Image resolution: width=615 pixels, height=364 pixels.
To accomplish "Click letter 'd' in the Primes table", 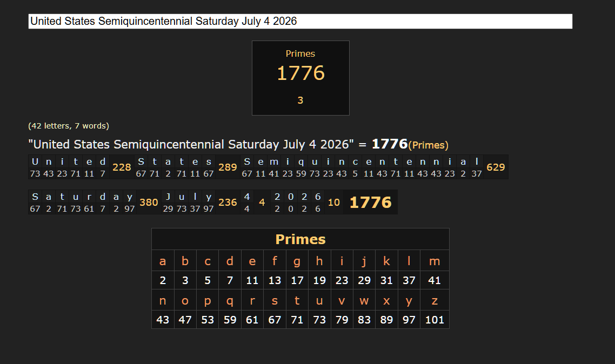I will 230,261.
